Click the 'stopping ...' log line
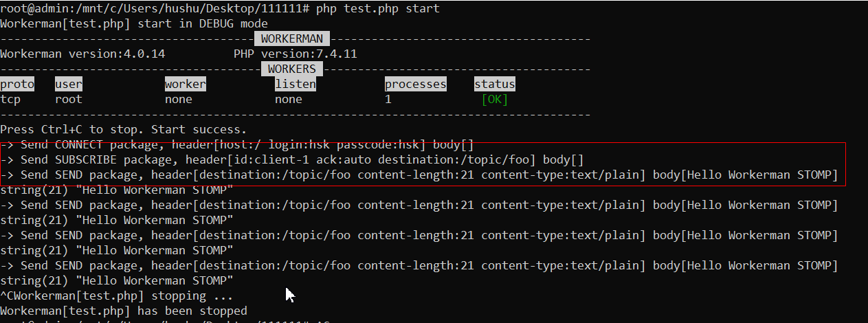 pos(117,296)
